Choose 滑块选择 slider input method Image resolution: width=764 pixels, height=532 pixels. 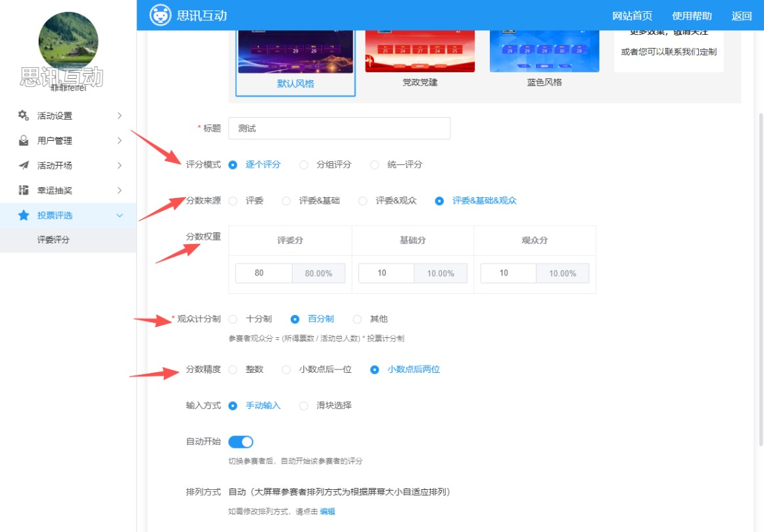coord(304,406)
